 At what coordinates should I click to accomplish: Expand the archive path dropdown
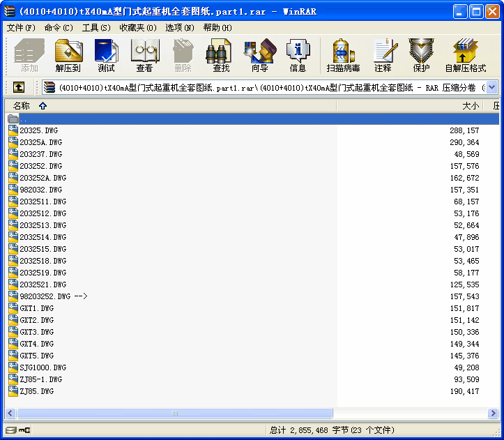[492, 87]
